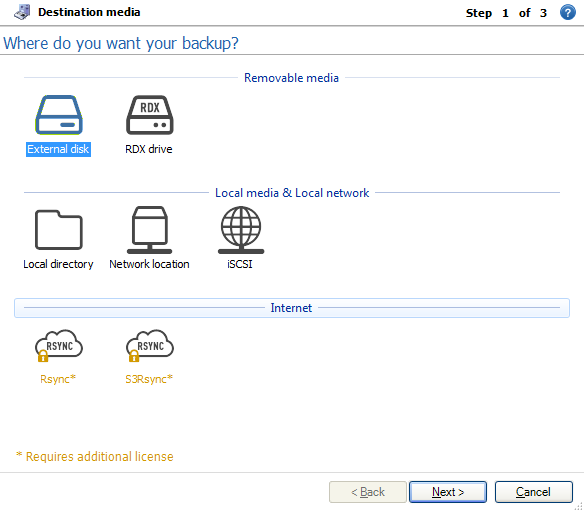Screen dimensions: 584x510
Task: Click the disabled Back button
Action: 368,492
